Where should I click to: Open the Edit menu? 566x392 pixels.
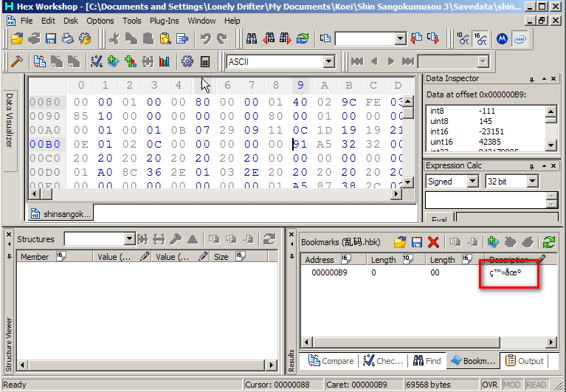click(x=48, y=21)
